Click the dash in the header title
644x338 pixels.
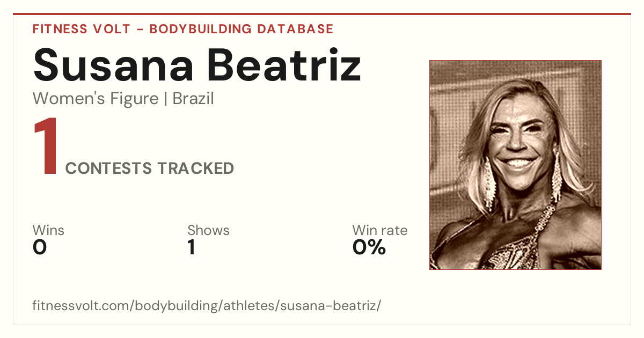pyautogui.click(x=140, y=30)
